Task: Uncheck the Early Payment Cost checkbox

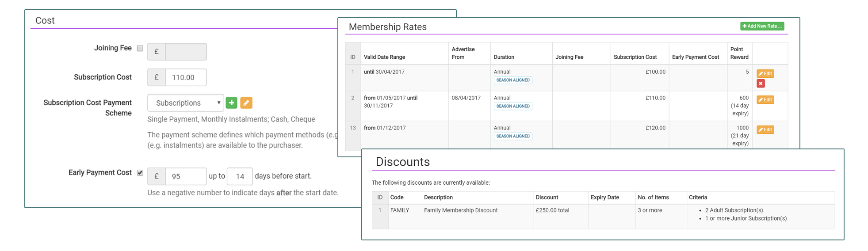Action: point(140,173)
